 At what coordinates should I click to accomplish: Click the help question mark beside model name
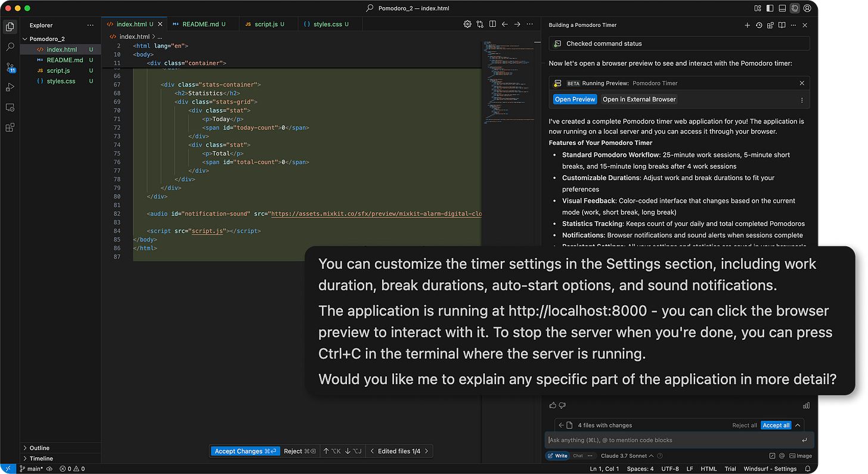pyautogui.click(x=660, y=456)
